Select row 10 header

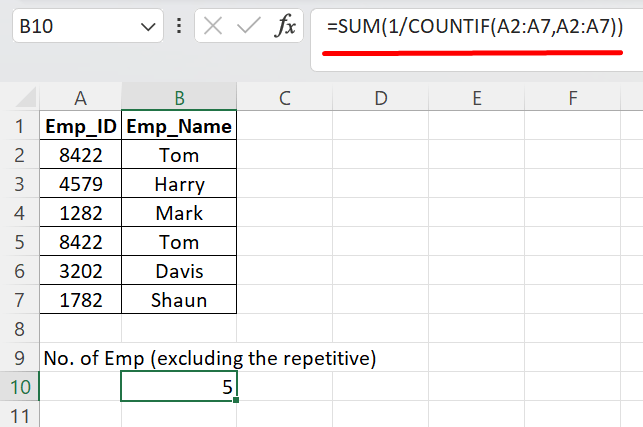coord(19,387)
